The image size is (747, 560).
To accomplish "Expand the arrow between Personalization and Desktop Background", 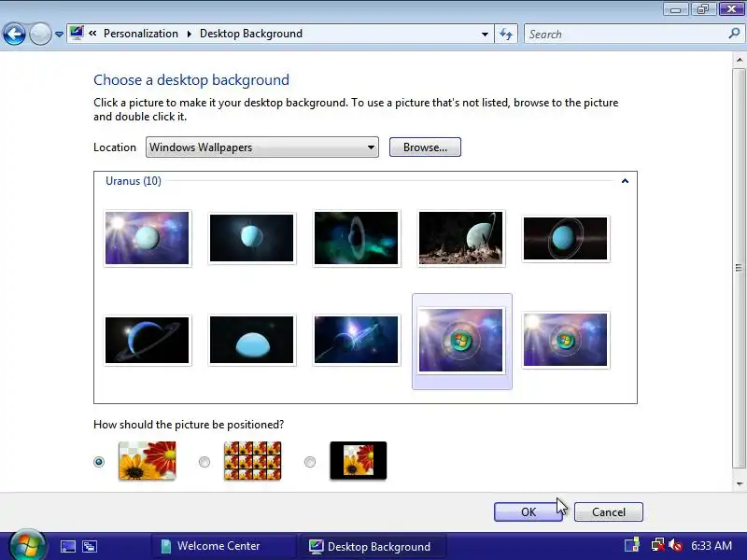I will click(x=190, y=34).
